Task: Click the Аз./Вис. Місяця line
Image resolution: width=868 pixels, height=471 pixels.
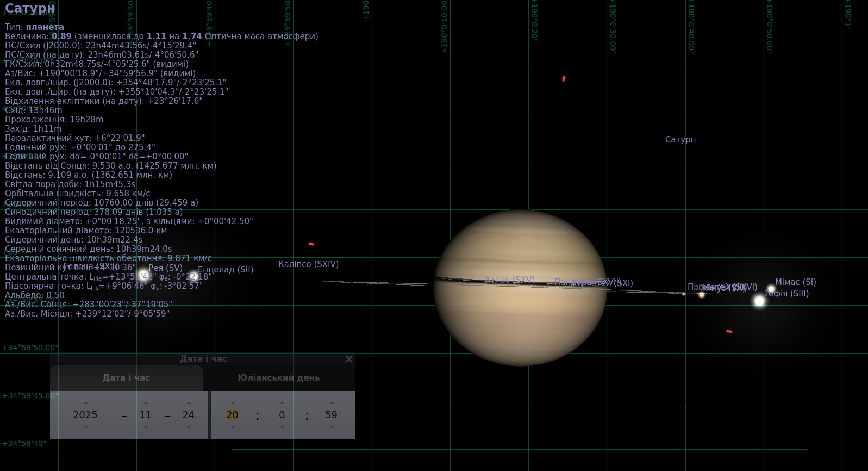Action: (x=87, y=314)
